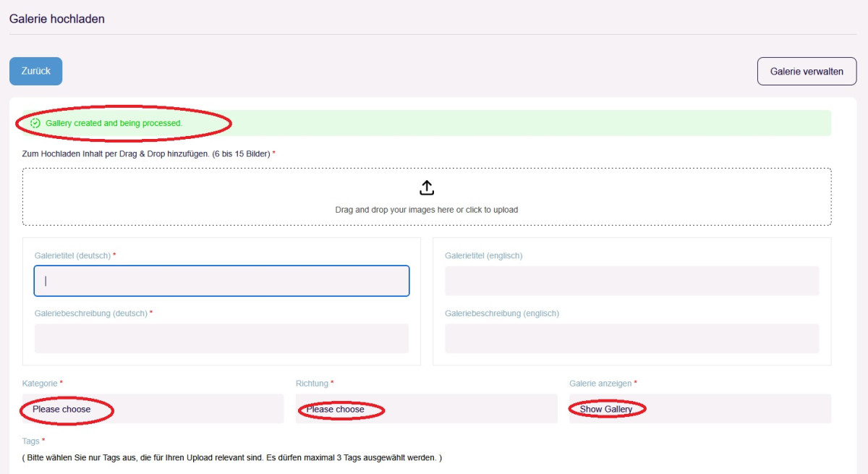Click the Kategorie field label
The height and width of the screenshot is (474, 868).
click(x=40, y=383)
